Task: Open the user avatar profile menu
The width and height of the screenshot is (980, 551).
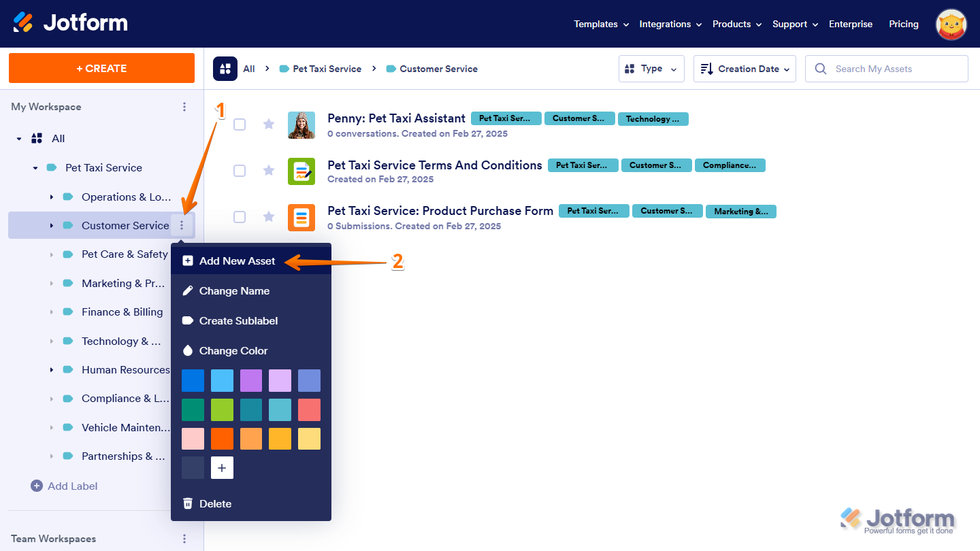Action: coord(951,24)
